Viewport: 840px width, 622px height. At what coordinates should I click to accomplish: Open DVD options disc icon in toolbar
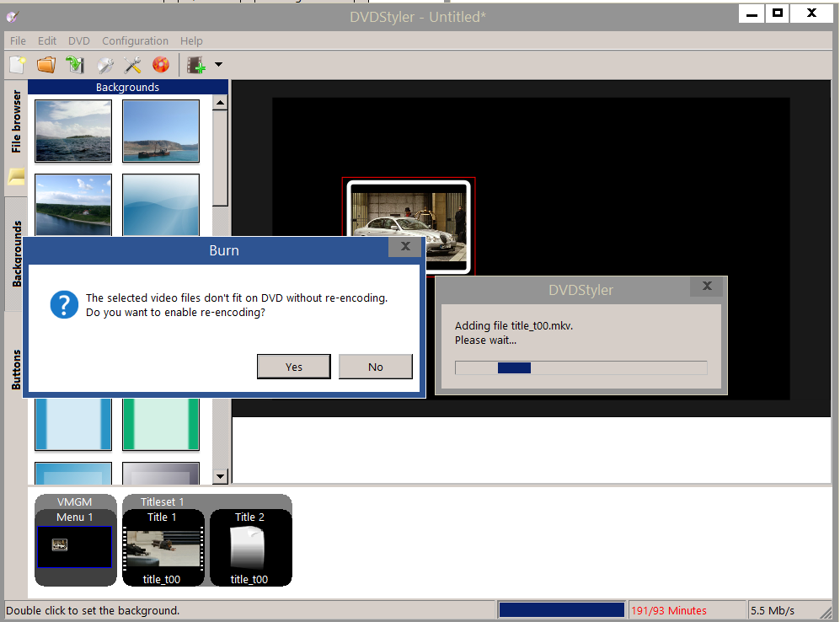coord(105,65)
